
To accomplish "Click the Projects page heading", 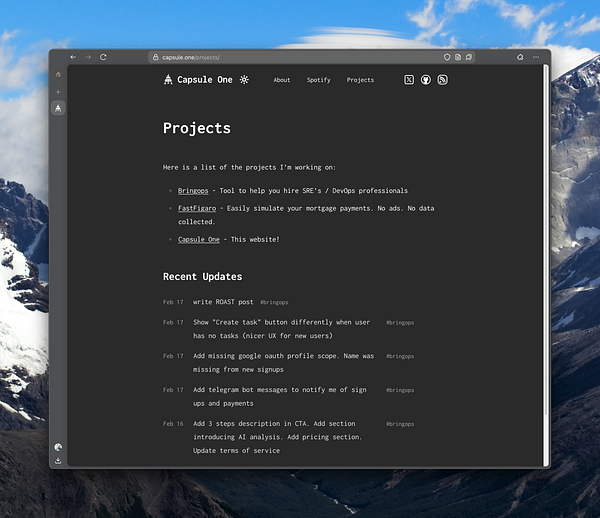I will [197, 128].
